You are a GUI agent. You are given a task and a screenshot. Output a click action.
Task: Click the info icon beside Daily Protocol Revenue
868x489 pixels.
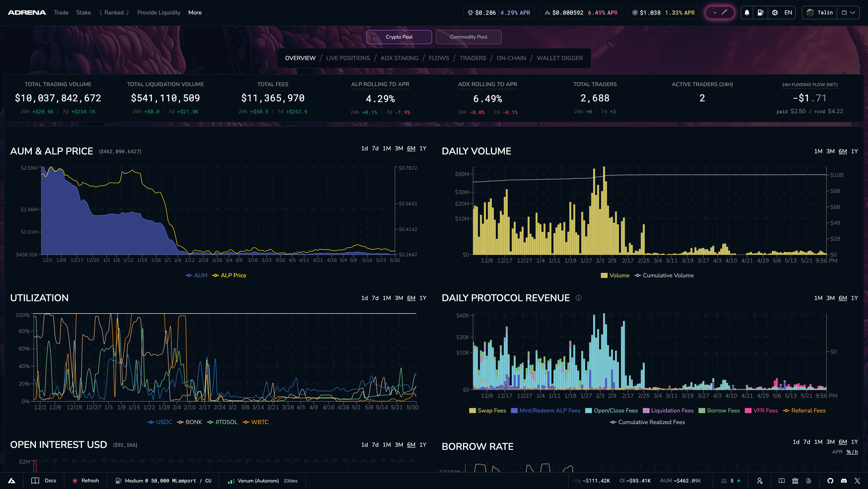point(579,298)
